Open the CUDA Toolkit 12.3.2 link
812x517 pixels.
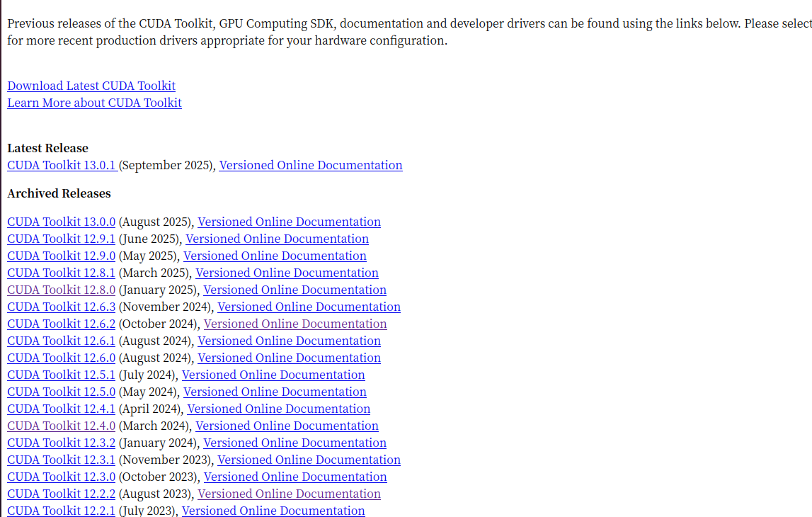coord(61,443)
